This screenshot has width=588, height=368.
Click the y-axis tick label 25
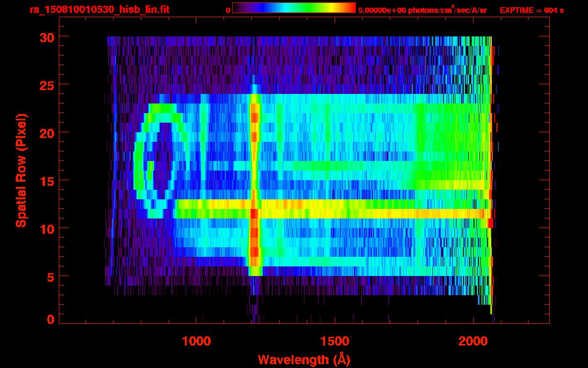click(x=47, y=85)
